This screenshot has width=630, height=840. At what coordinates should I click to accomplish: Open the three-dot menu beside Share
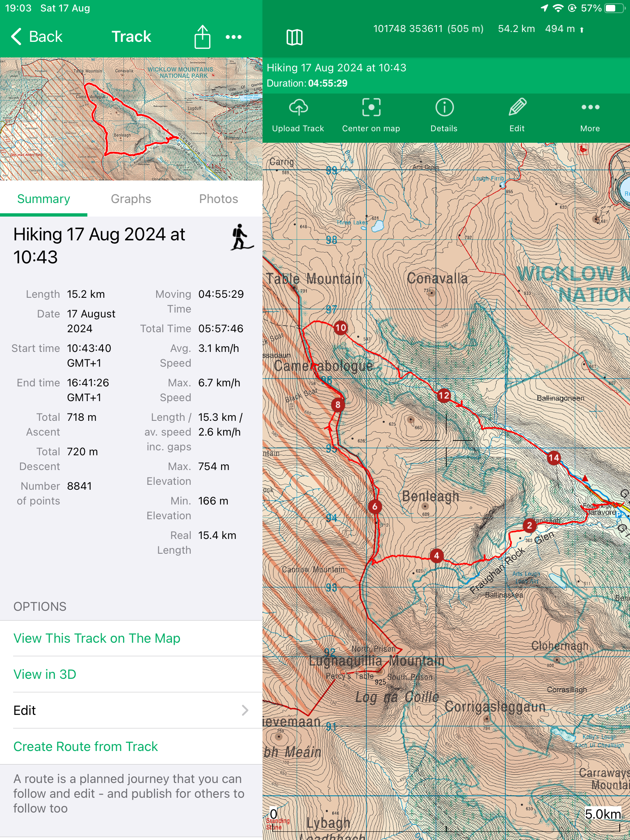click(234, 37)
